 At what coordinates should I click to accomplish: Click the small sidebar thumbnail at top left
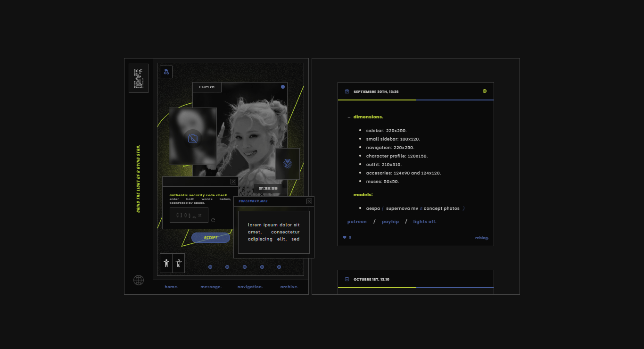pyautogui.click(x=139, y=78)
